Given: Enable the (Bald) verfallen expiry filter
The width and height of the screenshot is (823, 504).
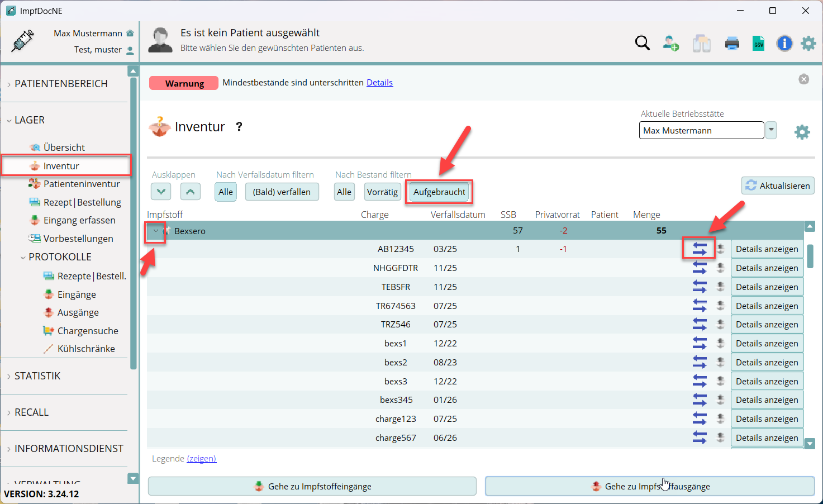Looking at the screenshot, I should pyautogui.click(x=282, y=192).
